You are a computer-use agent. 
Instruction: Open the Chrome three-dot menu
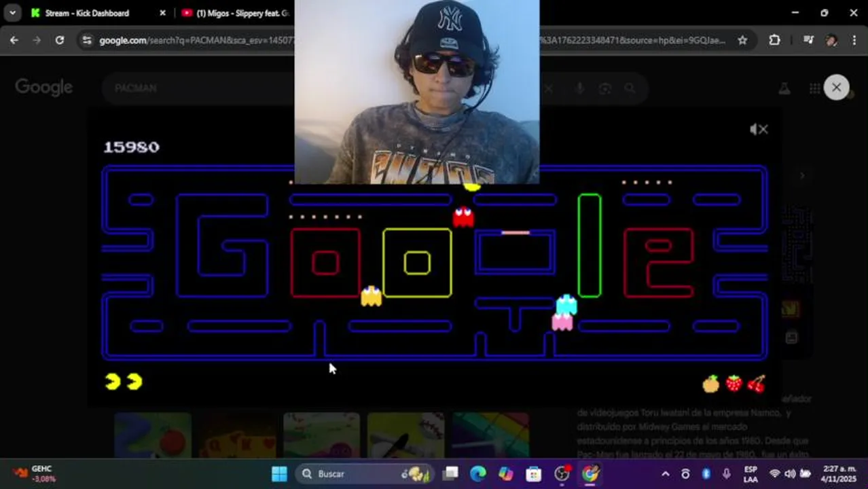click(x=854, y=40)
